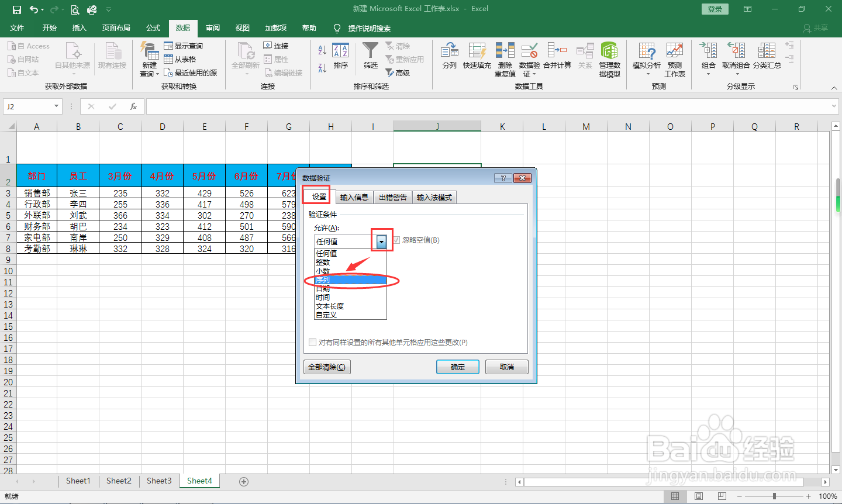Click the Undo arrow icon

[34, 9]
